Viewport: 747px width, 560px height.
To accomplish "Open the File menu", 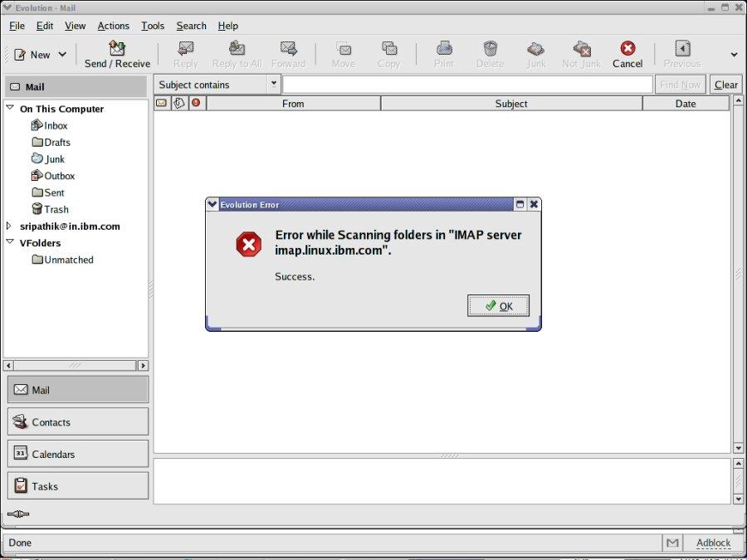I will pos(17,26).
